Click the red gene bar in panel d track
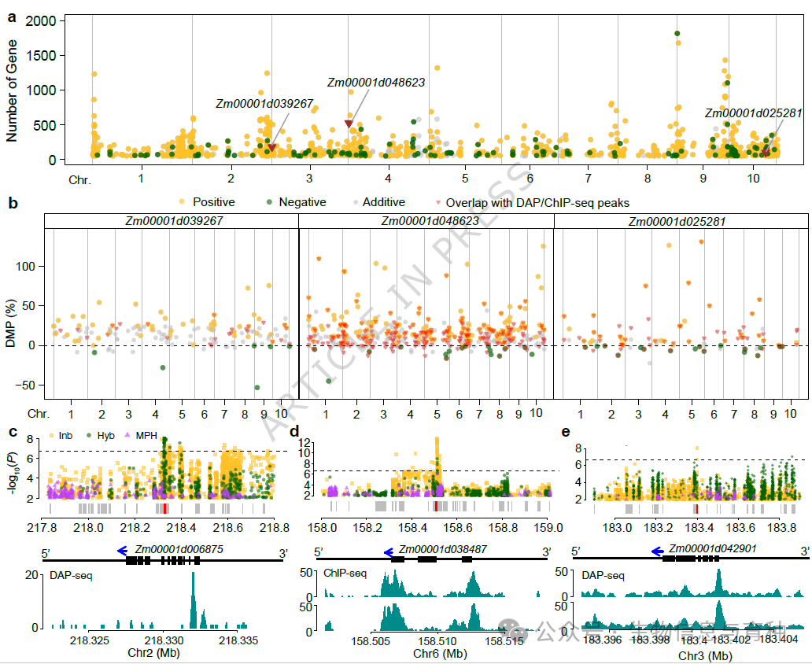This screenshot has height=664, width=812. pyautogui.click(x=437, y=506)
